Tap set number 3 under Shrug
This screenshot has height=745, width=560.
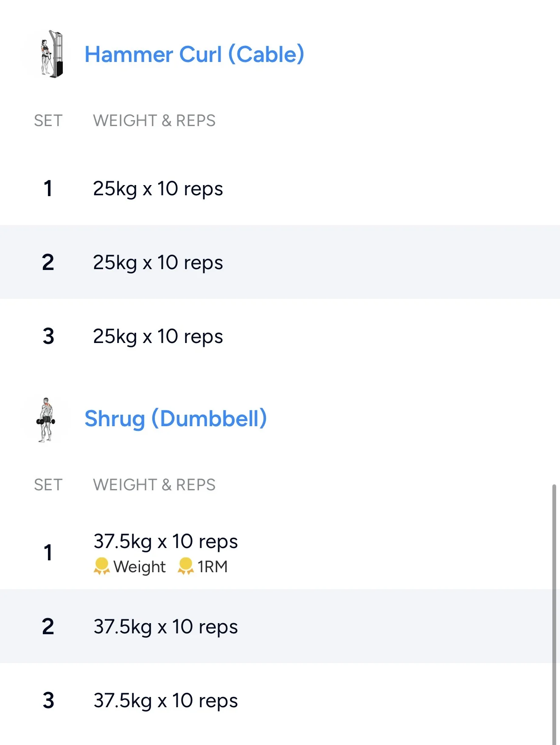[48, 700]
